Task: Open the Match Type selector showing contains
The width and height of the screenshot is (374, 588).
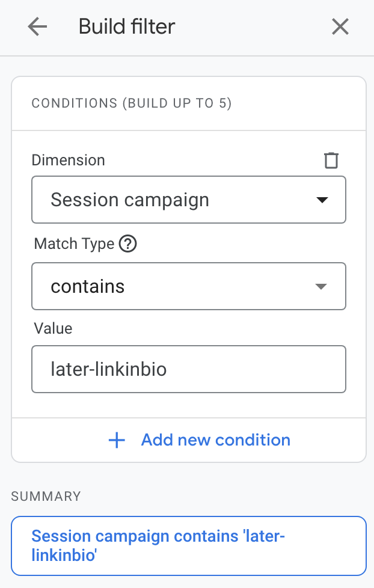Action: click(189, 287)
